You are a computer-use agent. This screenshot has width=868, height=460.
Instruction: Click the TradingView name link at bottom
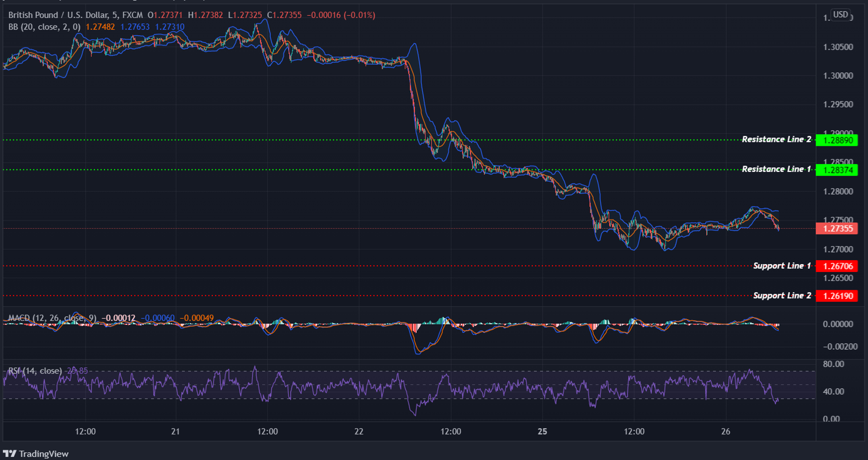coord(44,454)
